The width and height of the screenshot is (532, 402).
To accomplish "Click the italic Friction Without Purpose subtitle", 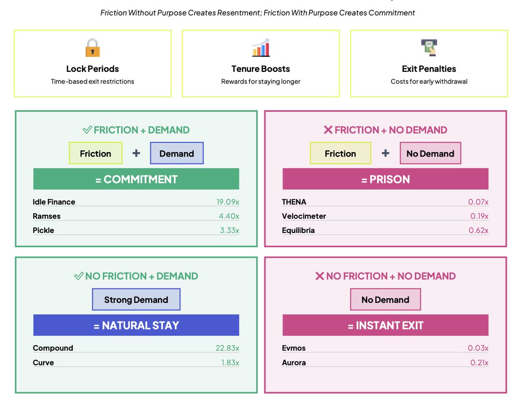I will pyautogui.click(x=258, y=13).
